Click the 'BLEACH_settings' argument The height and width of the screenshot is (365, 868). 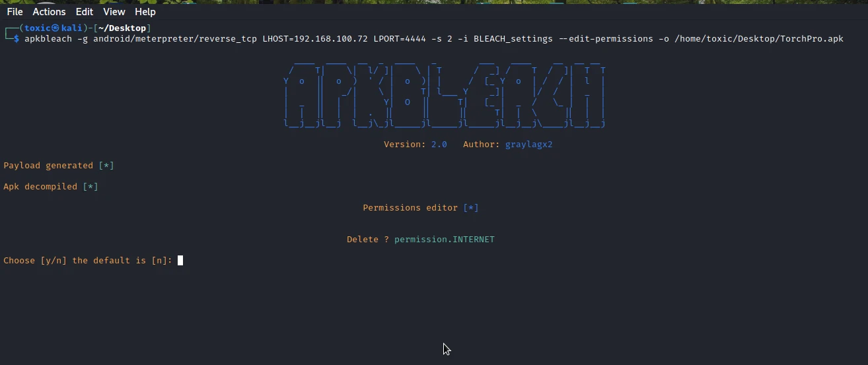[x=513, y=39]
